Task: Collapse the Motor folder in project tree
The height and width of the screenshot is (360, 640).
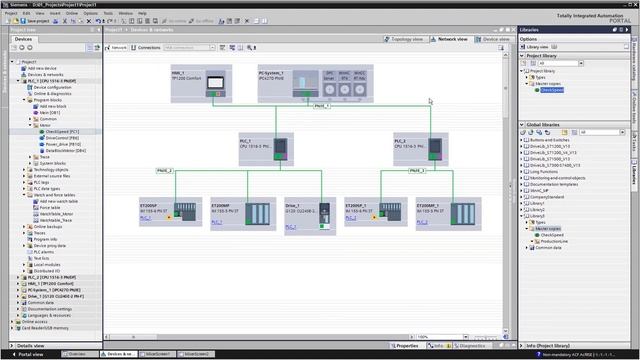Action: coord(30,125)
